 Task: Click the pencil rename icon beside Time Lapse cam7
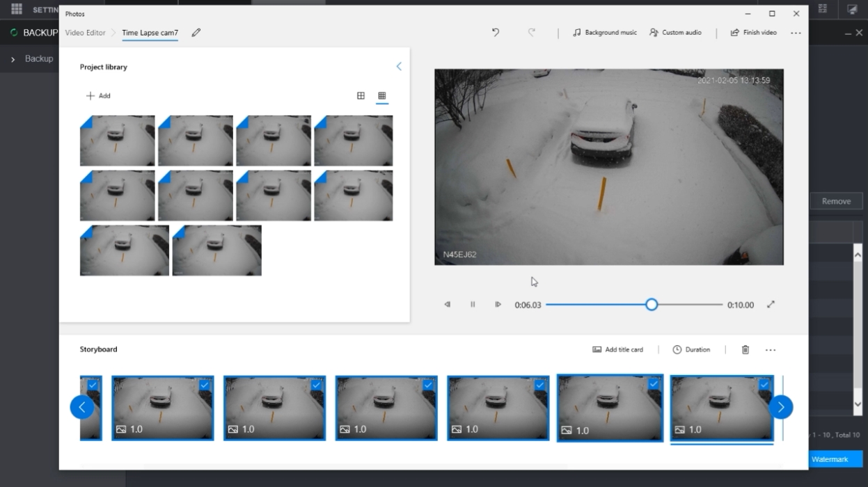196,33
